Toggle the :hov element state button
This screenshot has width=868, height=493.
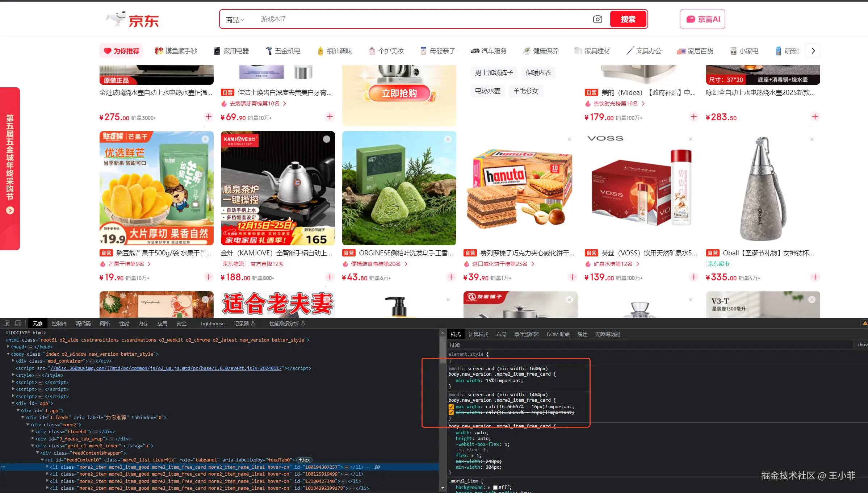click(862, 345)
